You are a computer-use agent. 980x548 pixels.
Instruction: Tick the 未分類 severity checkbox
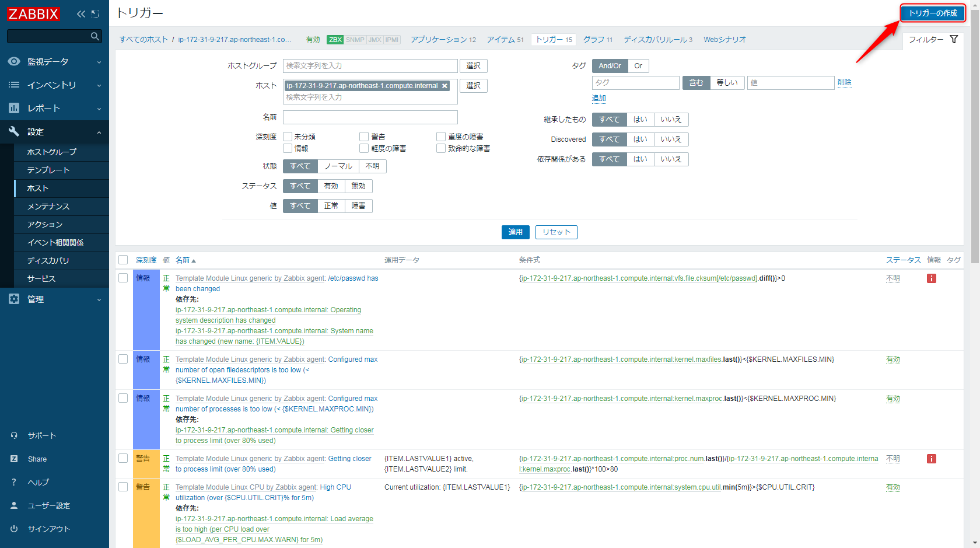tap(288, 137)
